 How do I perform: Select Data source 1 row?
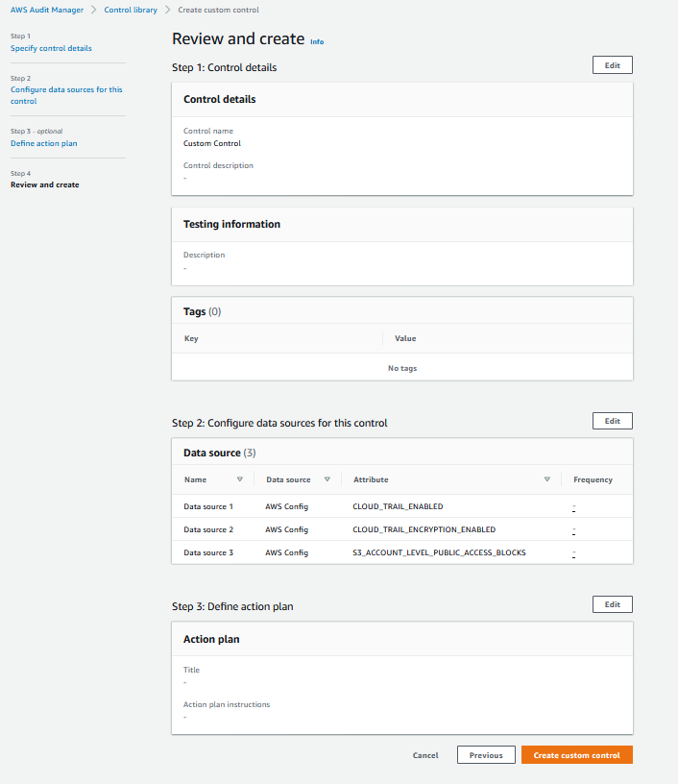[402, 506]
